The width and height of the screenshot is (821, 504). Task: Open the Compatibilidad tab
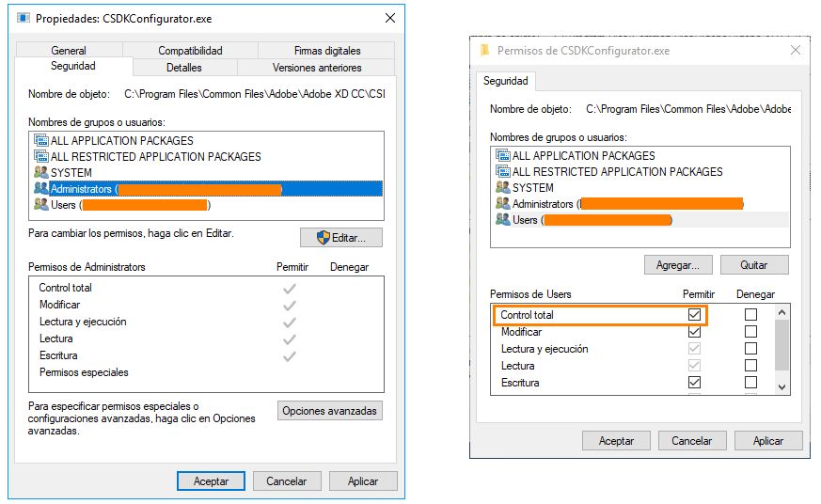coord(190,51)
